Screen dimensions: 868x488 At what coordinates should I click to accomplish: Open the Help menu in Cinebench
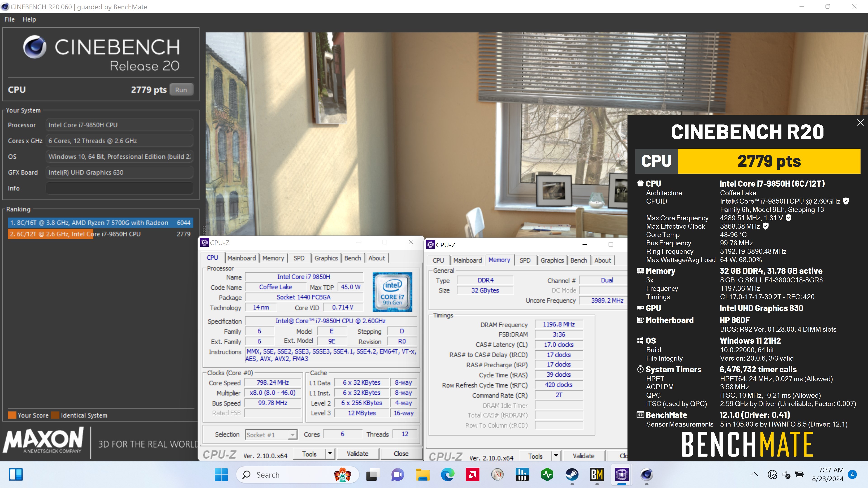[29, 19]
